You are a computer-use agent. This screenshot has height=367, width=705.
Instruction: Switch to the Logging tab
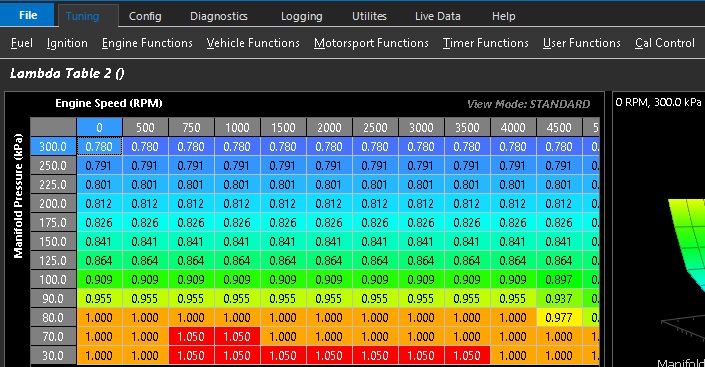click(x=302, y=16)
